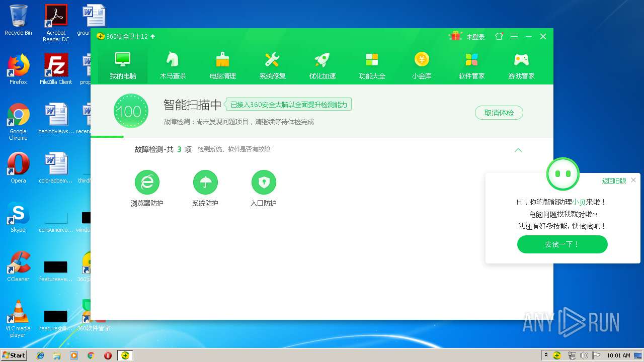
Task: Open the Firefox desktop icon
Action: click(x=18, y=69)
